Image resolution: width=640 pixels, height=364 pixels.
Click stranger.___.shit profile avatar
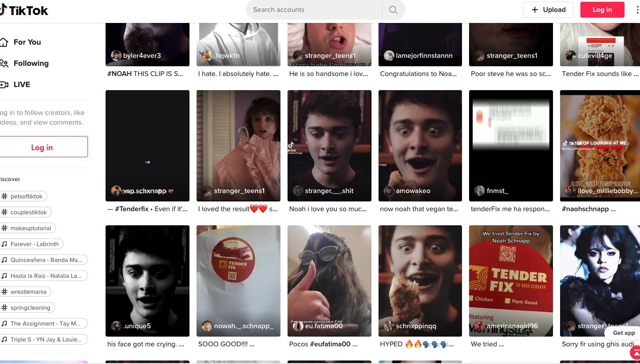pos(298,191)
